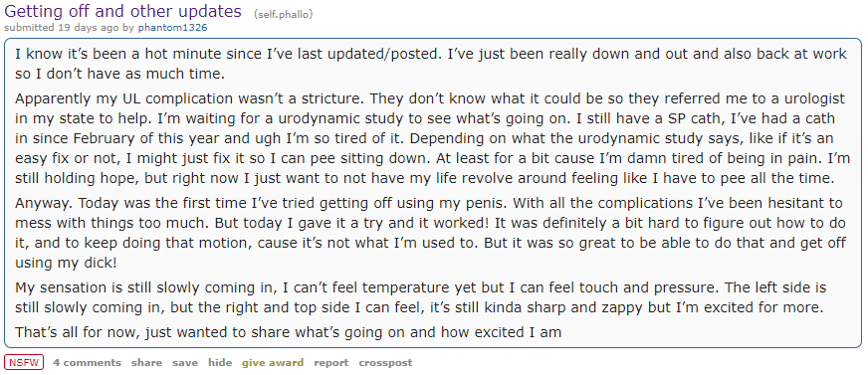Screen dimensions: 868x375
Task: Report this post
Action: [x=331, y=363]
